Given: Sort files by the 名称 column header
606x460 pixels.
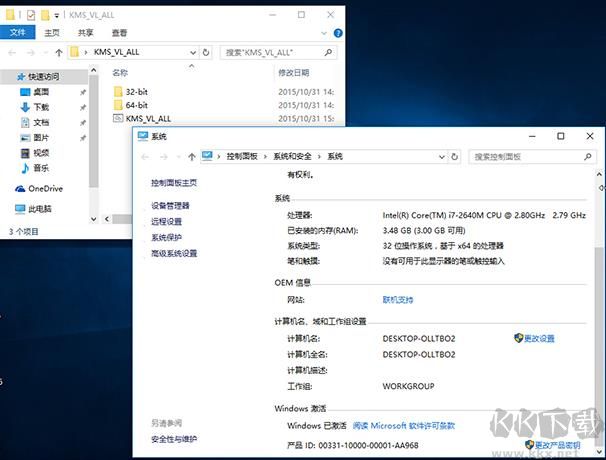Looking at the screenshot, I should (x=120, y=73).
